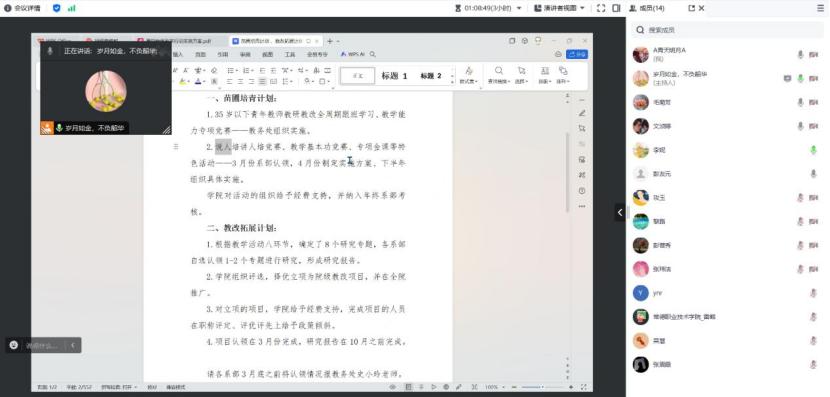Open the emoji reaction smiley icon
Screen dimensions: 830x397
tap(14, 345)
